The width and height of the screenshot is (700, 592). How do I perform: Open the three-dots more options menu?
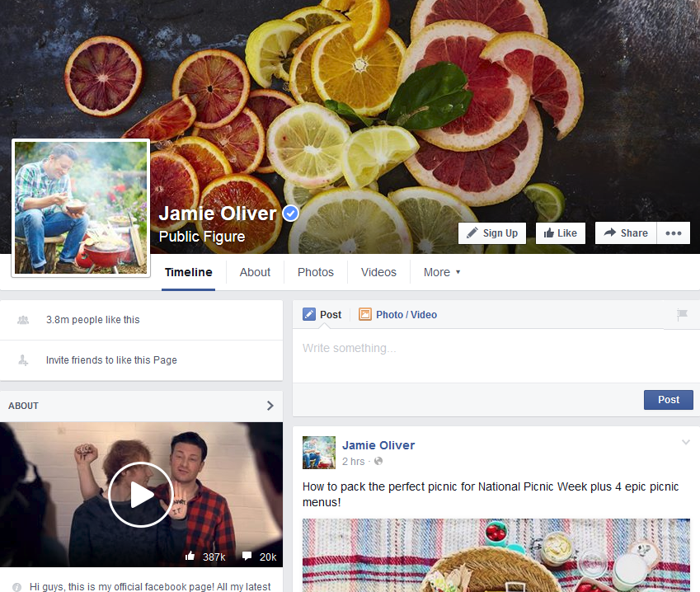coord(674,233)
